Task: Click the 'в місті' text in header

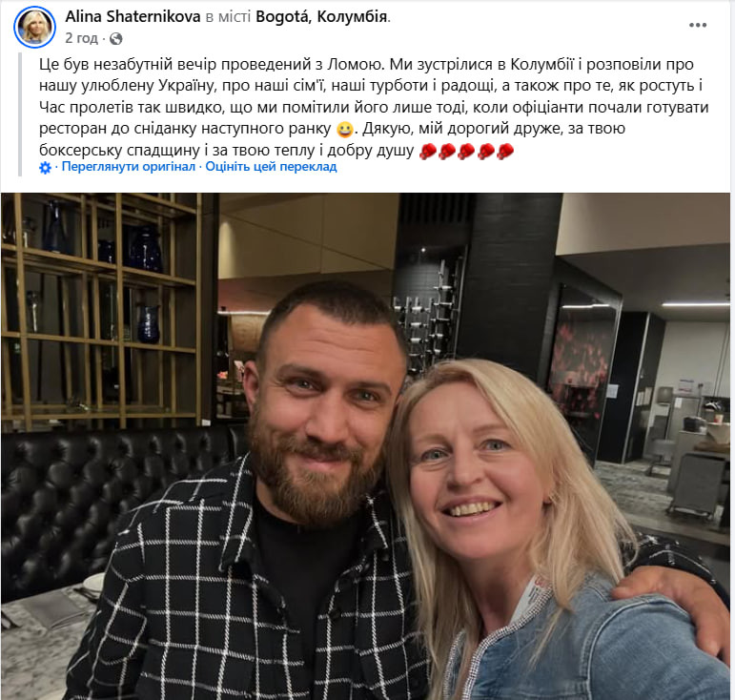Action: [x=228, y=17]
